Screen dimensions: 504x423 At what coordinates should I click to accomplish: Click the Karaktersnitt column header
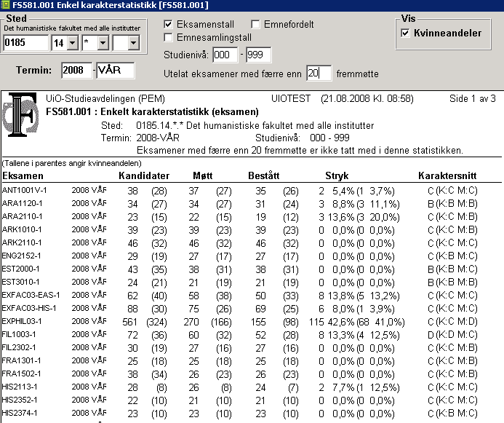click(x=447, y=176)
